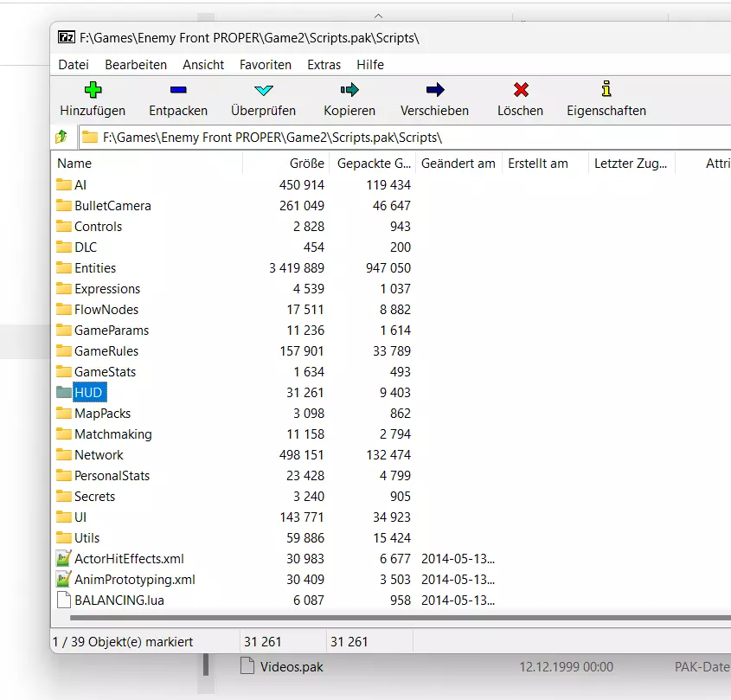Click packed size 6 677 of ActorHitEffects.xml
The image size is (731, 700).
coord(394,558)
